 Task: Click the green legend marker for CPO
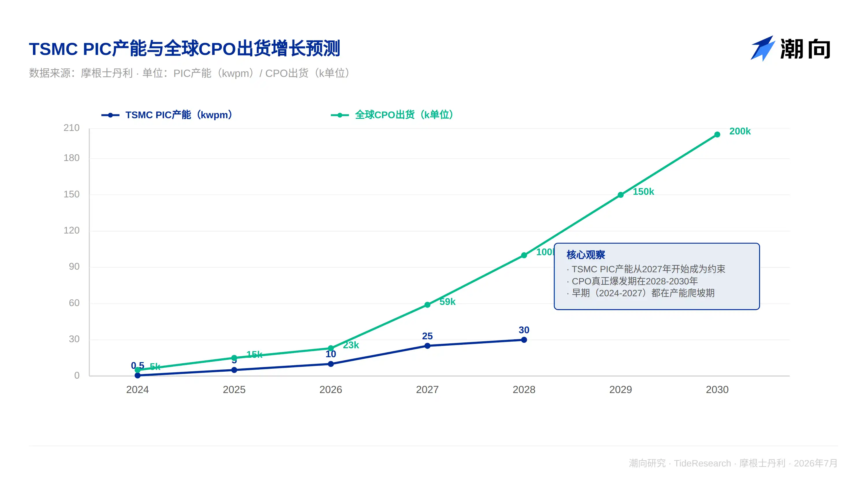[340, 115]
